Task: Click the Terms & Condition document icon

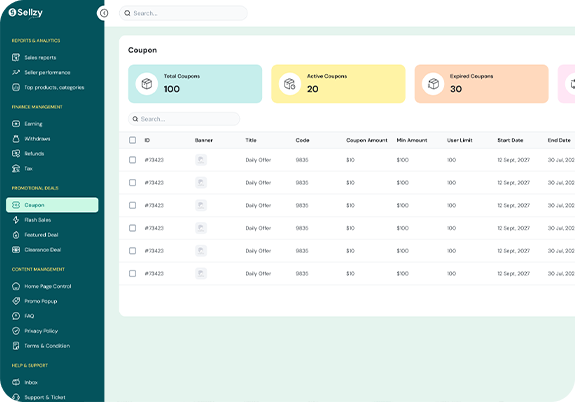Action: click(x=16, y=346)
